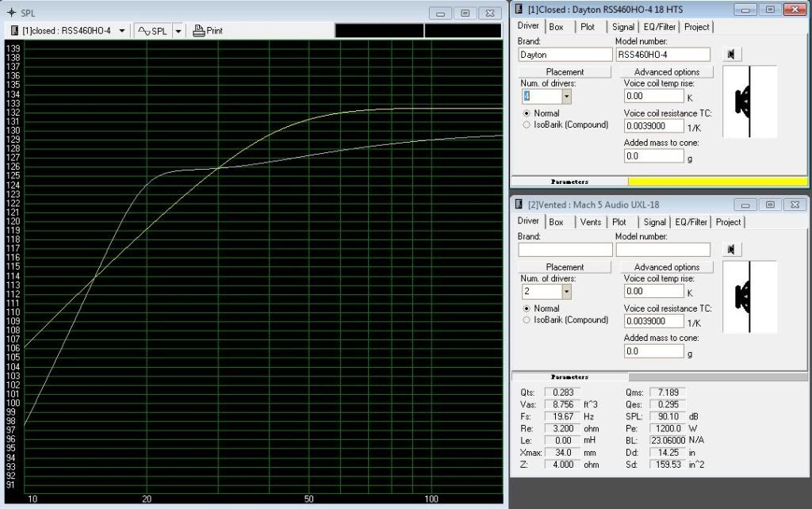Click Voice coil temp rise field in Mach 5 window
Image resolution: width=812 pixels, height=509 pixels.
[654, 292]
